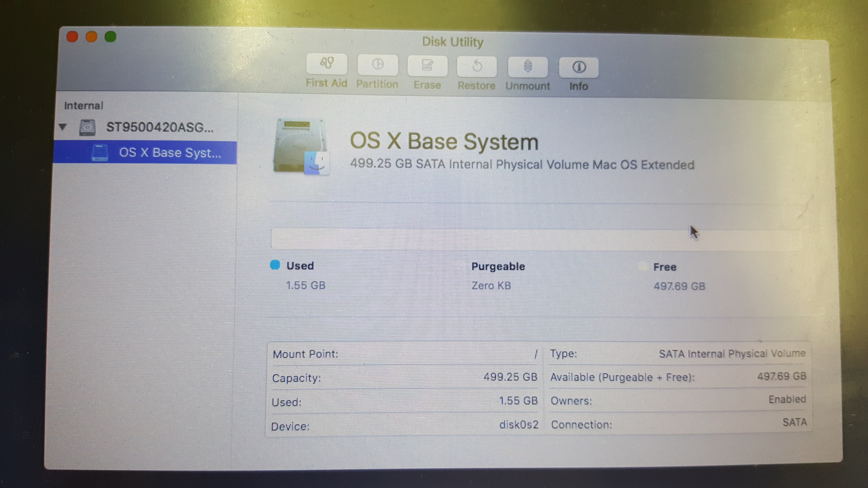Click the Owners Enabled value
Viewport: 868px width, 488px height.
[x=787, y=399]
